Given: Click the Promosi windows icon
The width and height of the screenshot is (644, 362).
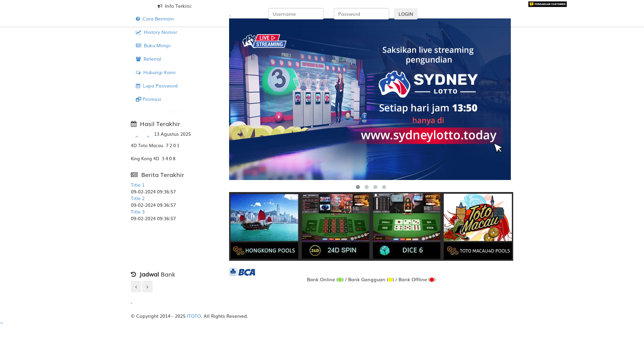Looking at the screenshot, I should (139, 99).
